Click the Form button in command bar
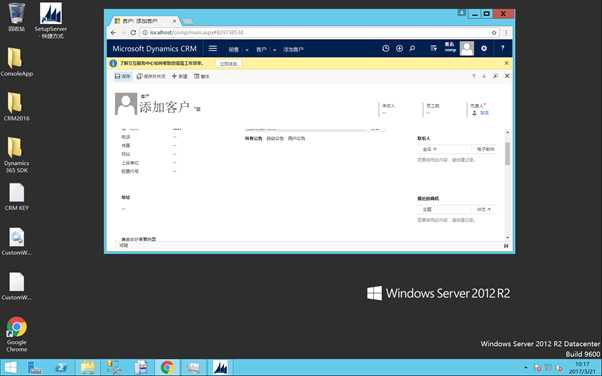Viewport: 602px width, 376px height. point(202,76)
